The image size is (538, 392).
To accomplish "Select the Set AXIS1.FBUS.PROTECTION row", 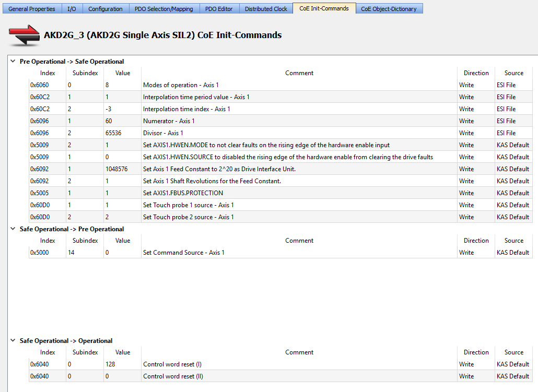I will coord(280,193).
